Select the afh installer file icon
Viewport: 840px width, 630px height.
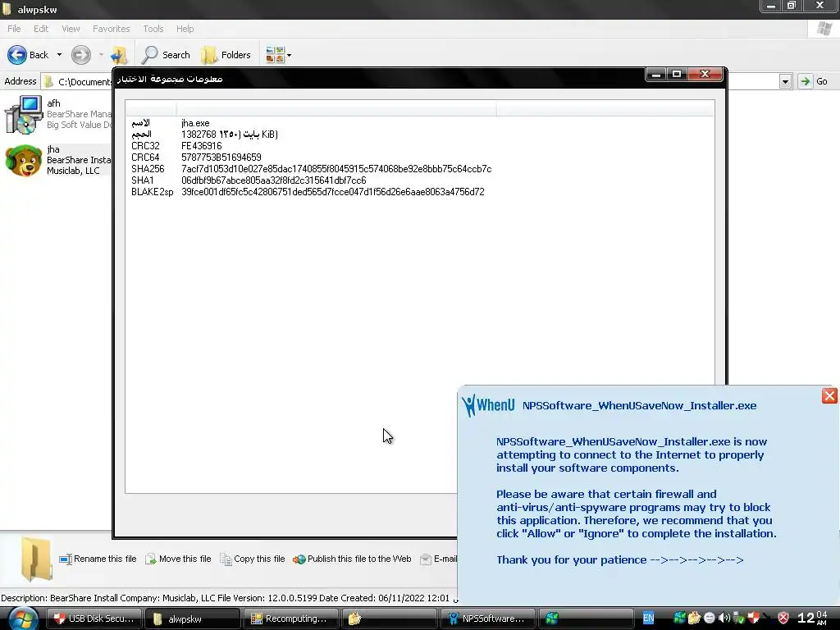point(23,114)
